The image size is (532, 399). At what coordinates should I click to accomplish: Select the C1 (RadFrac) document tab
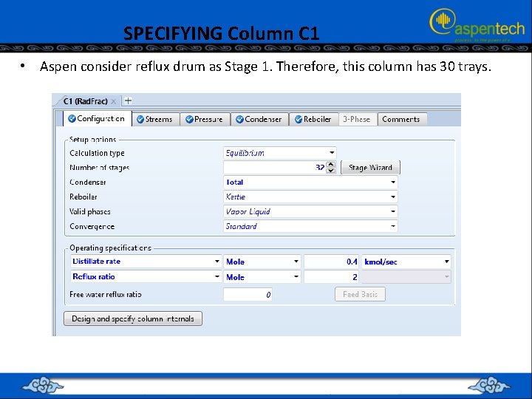point(86,101)
